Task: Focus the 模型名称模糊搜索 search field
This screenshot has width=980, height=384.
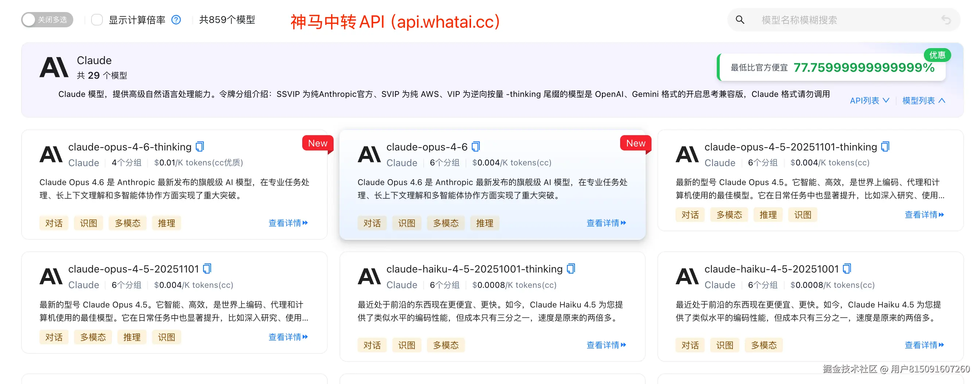Action: [x=844, y=20]
